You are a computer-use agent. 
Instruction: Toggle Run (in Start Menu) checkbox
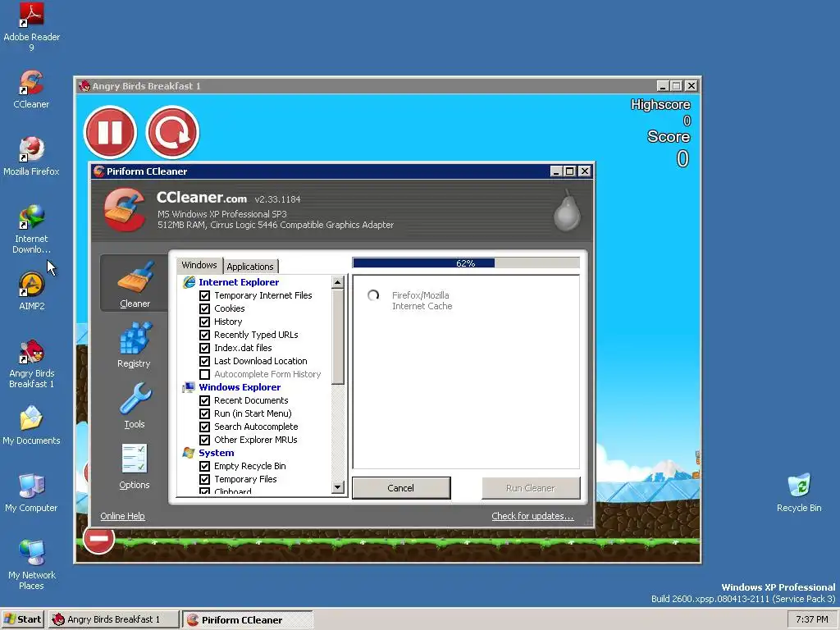pyautogui.click(x=204, y=413)
